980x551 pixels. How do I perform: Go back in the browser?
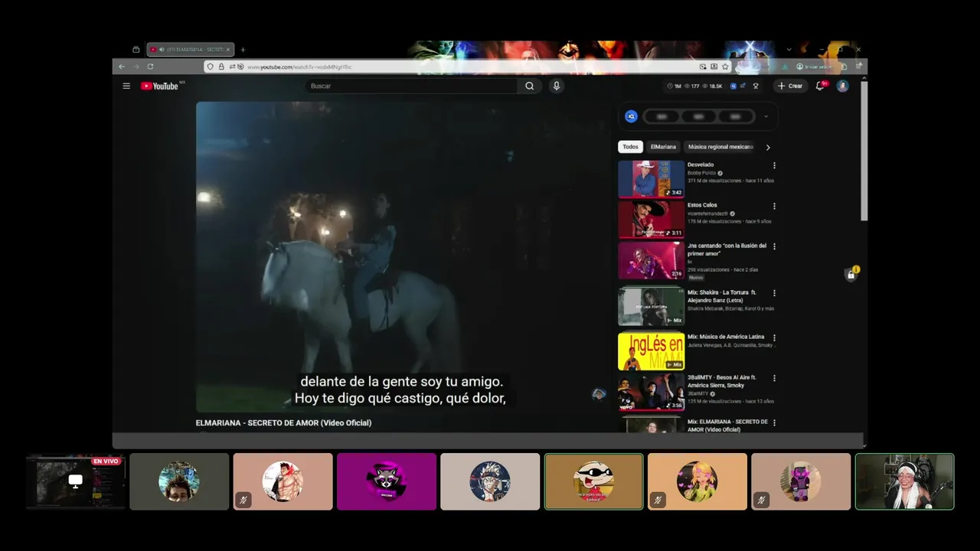(x=122, y=67)
